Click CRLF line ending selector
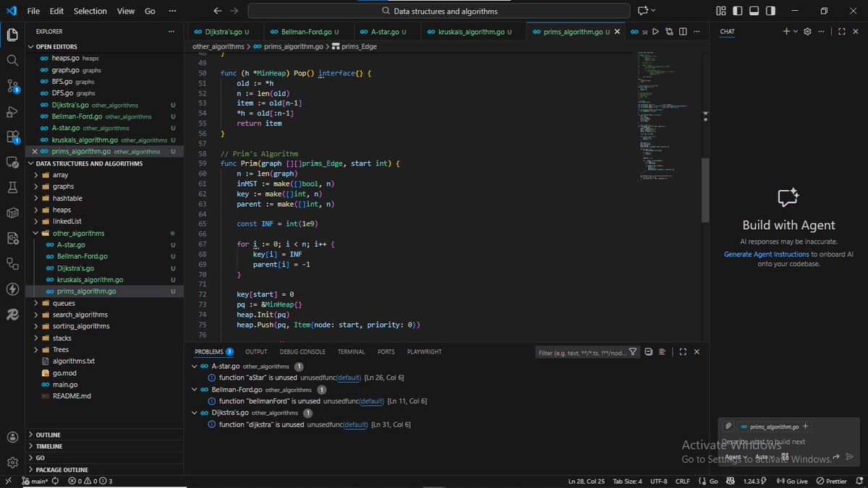 [682, 481]
